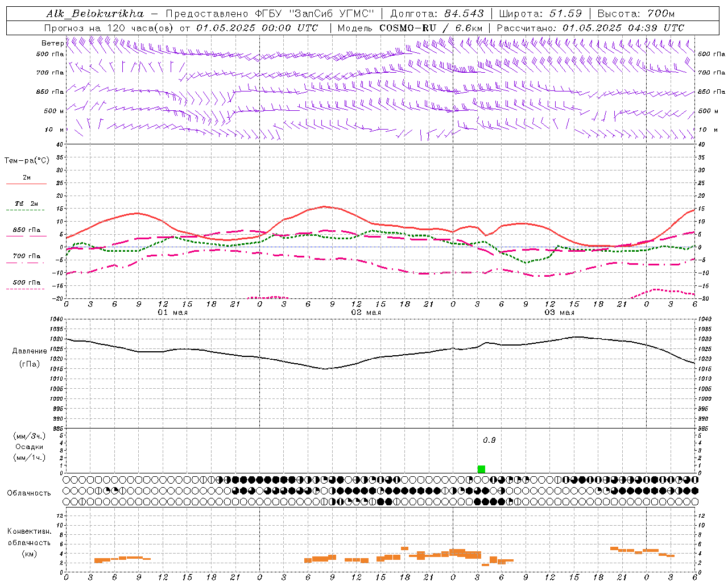Click the green precipitation bar
This screenshot has width=728, height=582.
pos(481,469)
